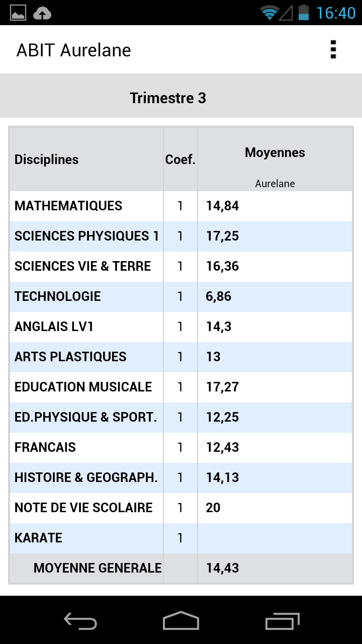Tap the ABIT Aurelane title
This screenshot has width=362, height=644.
click(74, 50)
